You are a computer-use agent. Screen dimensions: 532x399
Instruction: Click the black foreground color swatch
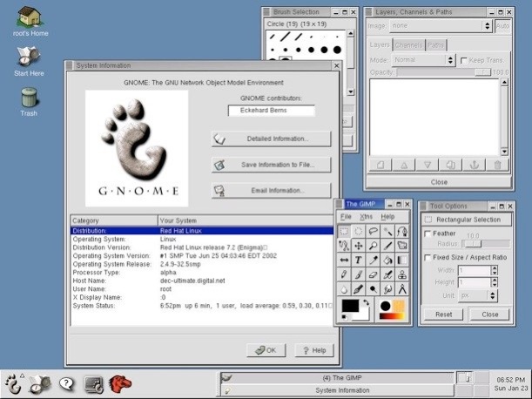click(350, 306)
